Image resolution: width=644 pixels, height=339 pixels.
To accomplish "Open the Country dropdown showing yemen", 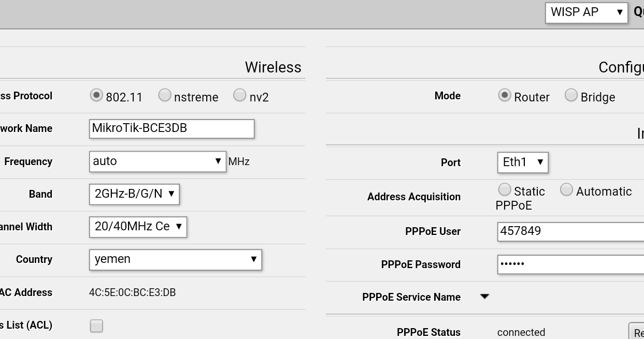I will pos(175,259).
